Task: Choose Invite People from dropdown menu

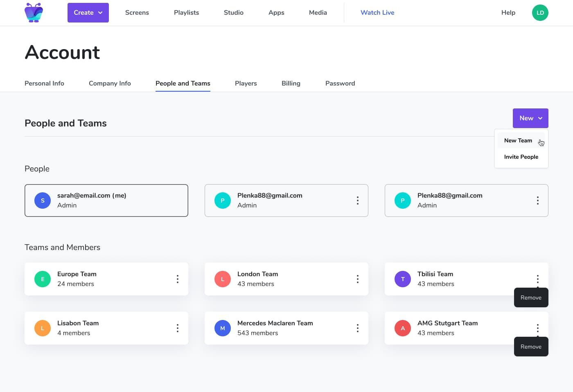Action: click(x=521, y=157)
